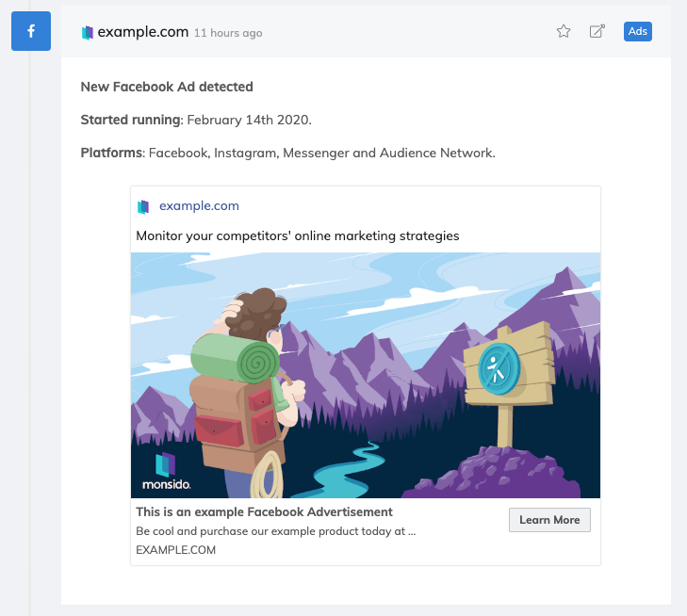Click the blue Ads tag

coord(637,31)
